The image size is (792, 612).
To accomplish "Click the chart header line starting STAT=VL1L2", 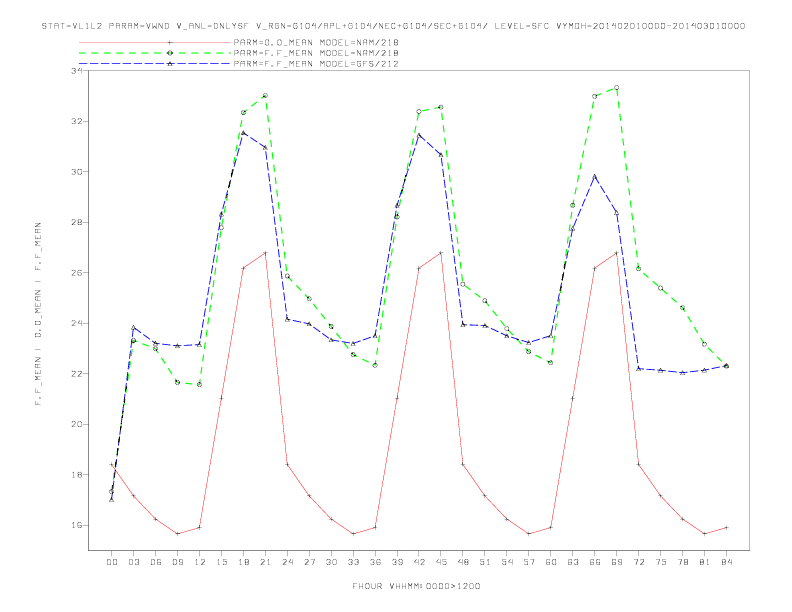I will 393,26.
